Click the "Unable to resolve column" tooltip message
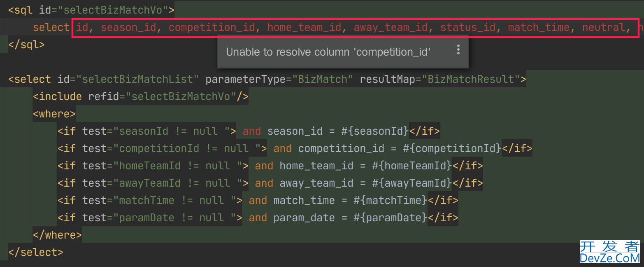The height and width of the screenshot is (267, 644). pos(328,52)
